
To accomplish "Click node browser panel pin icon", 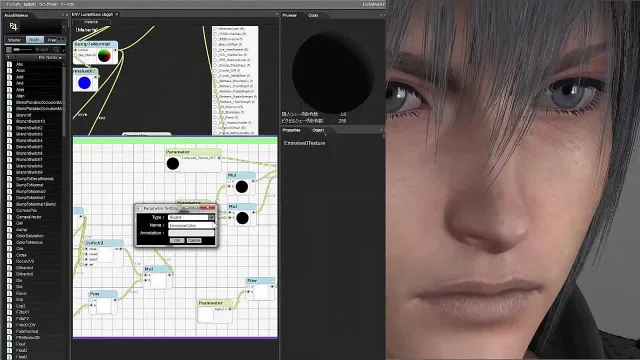I will [x=63, y=15].
